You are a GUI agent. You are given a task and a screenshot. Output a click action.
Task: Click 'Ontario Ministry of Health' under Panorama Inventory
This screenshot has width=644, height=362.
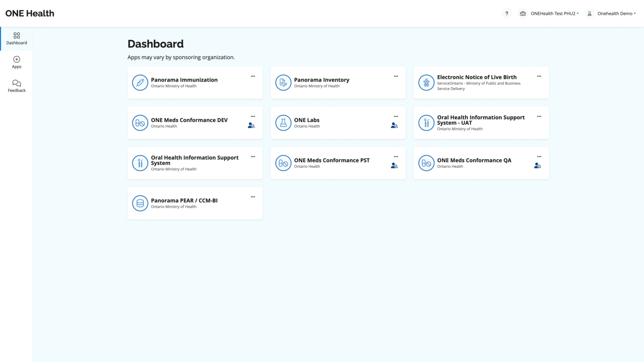point(317,86)
